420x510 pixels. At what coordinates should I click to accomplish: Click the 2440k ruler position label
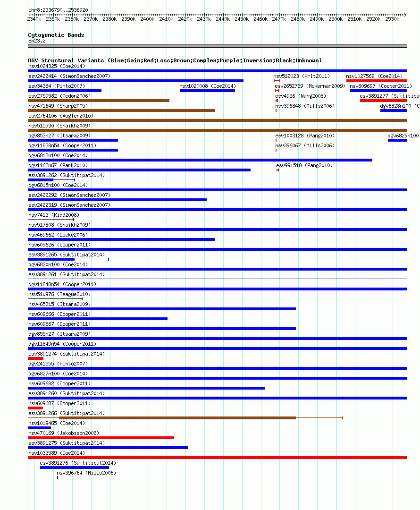(223, 19)
